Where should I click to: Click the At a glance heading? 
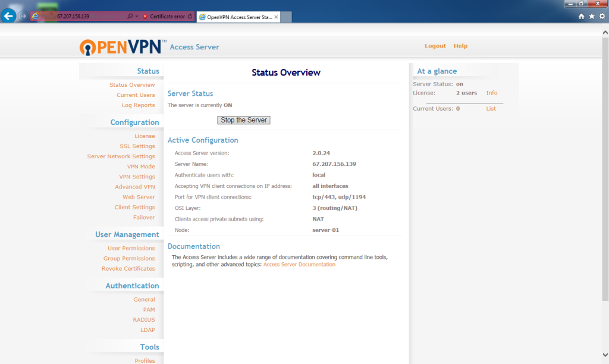click(x=437, y=71)
